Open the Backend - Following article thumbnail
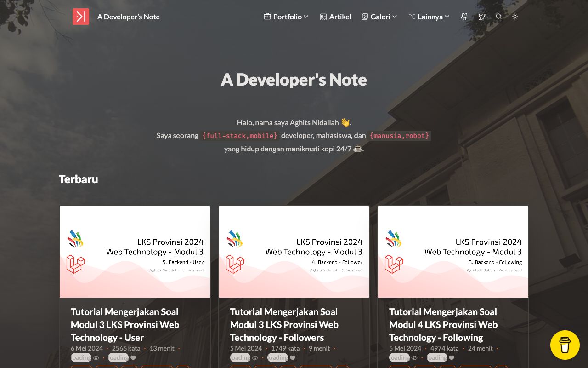 pyautogui.click(x=453, y=252)
